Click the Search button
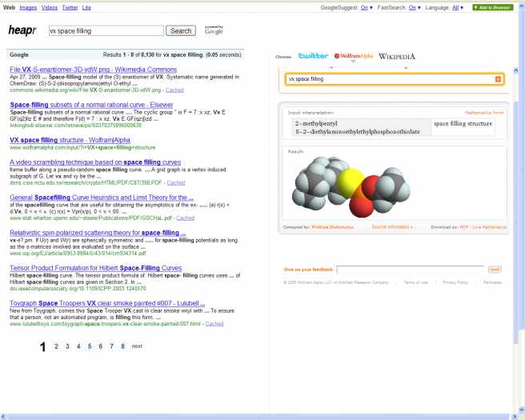This screenshot has height=420, width=525. (181, 30)
